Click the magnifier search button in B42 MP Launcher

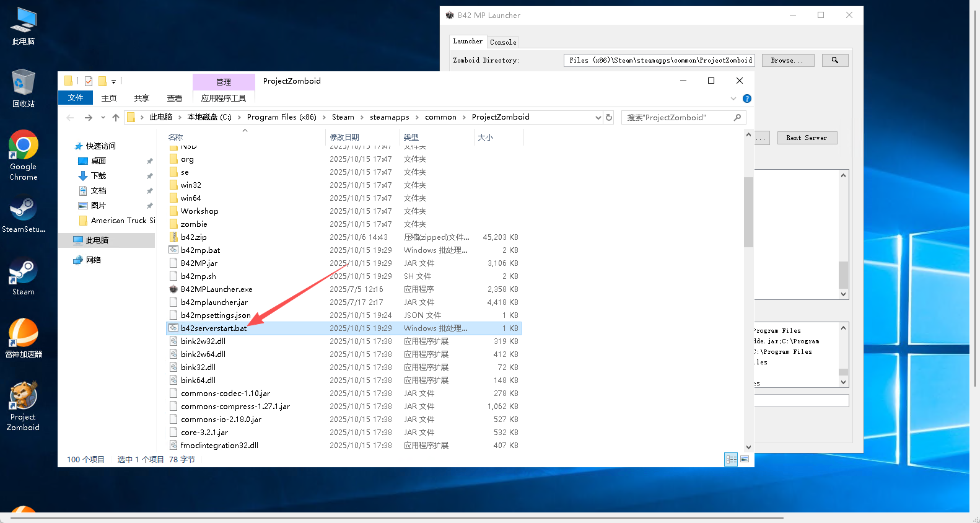(x=834, y=60)
